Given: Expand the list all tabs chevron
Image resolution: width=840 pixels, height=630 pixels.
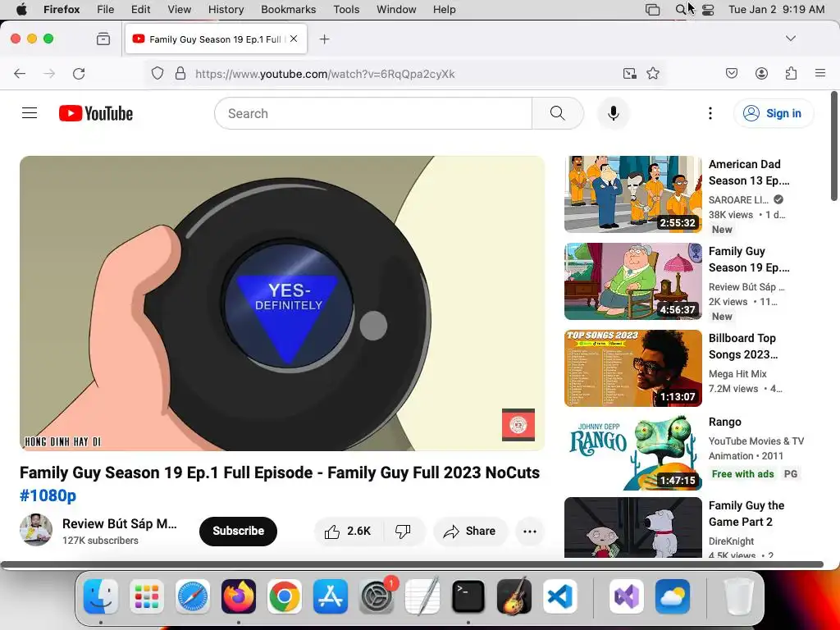Looking at the screenshot, I should 791,38.
